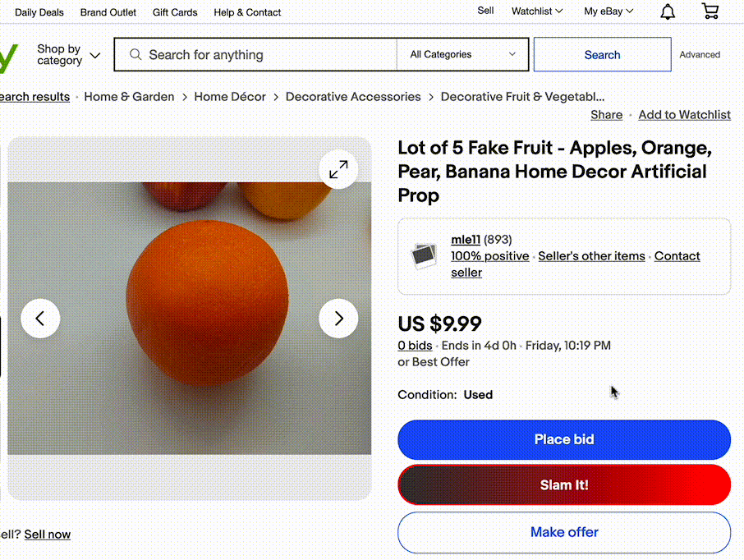This screenshot has height=560, width=744.
Task: Open the My eBay dropdown menu
Action: [x=609, y=11]
